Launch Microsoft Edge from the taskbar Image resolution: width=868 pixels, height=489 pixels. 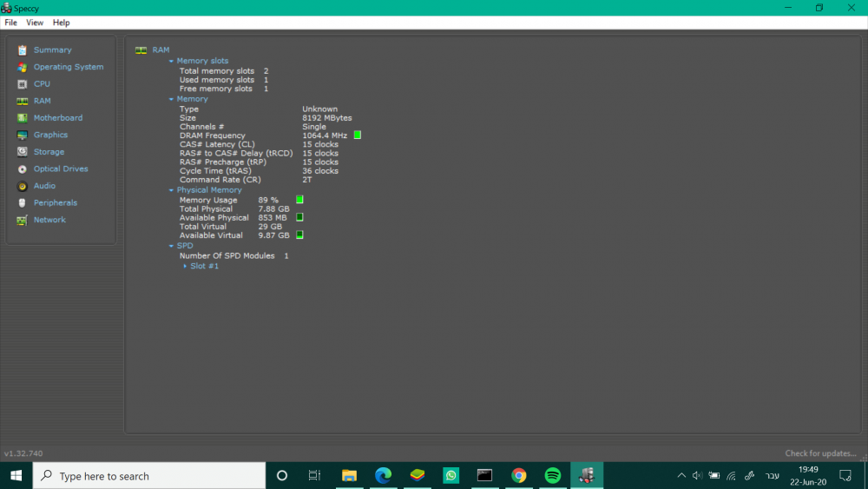coord(383,475)
